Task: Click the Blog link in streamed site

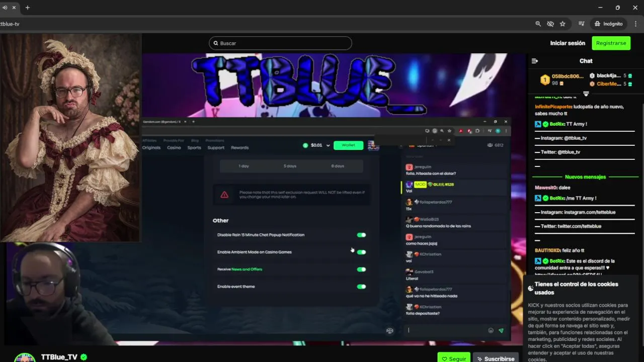Action: click(x=195, y=141)
